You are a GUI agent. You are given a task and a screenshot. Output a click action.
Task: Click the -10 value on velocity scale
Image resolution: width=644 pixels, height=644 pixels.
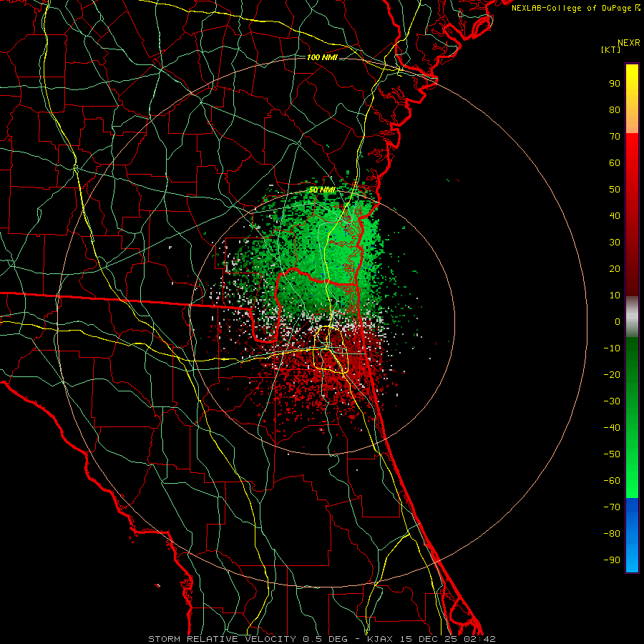[x=612, y=348]
